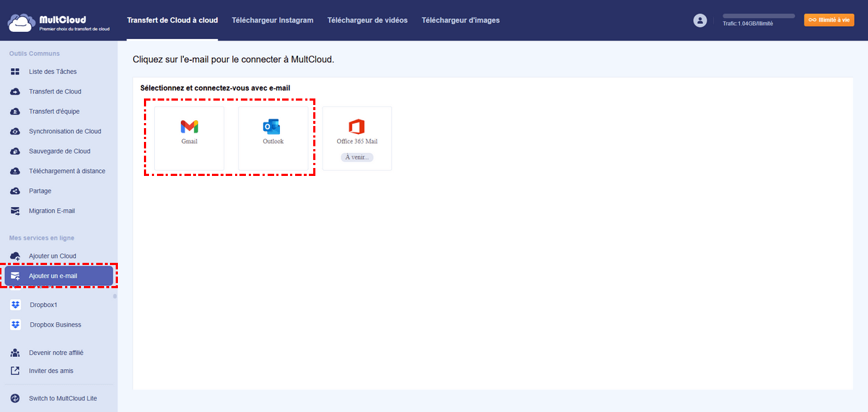Click the Sélectionnez et connectez-vous avec e-mail heading
The image size is (868, 412).
pos(215,88)
